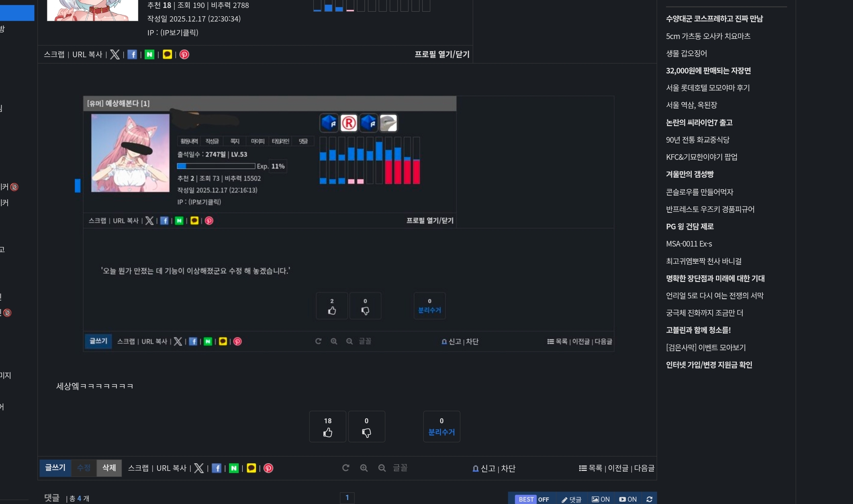Click the Pinterest share icon in bottom toolbar
The image size is (853, 504).
coord(268,468)
